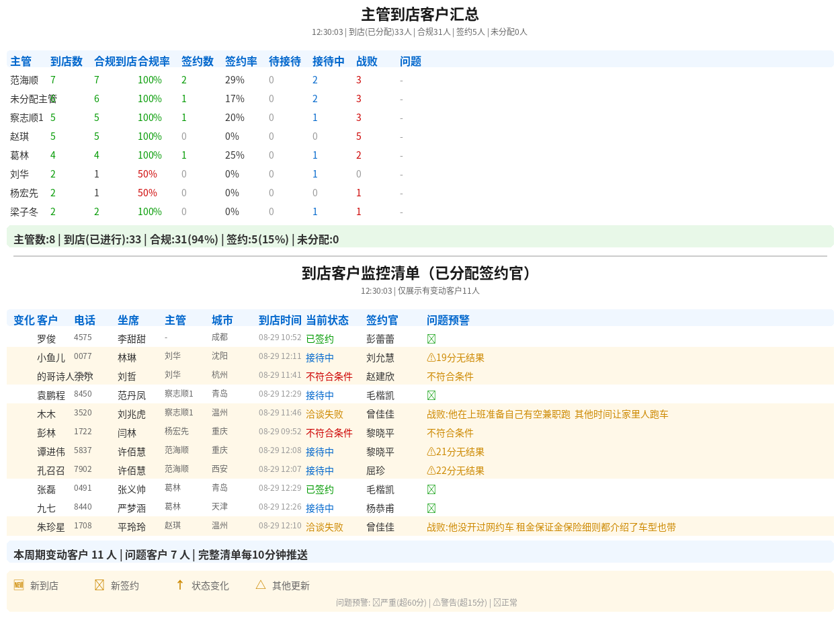Click phone number 0491

[83, 488]
